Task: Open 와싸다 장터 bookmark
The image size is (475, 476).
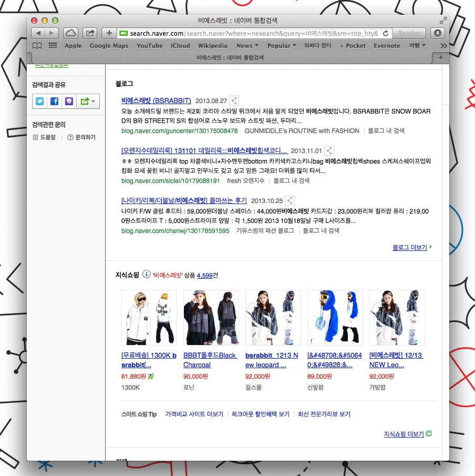Action: click(317, 46)
